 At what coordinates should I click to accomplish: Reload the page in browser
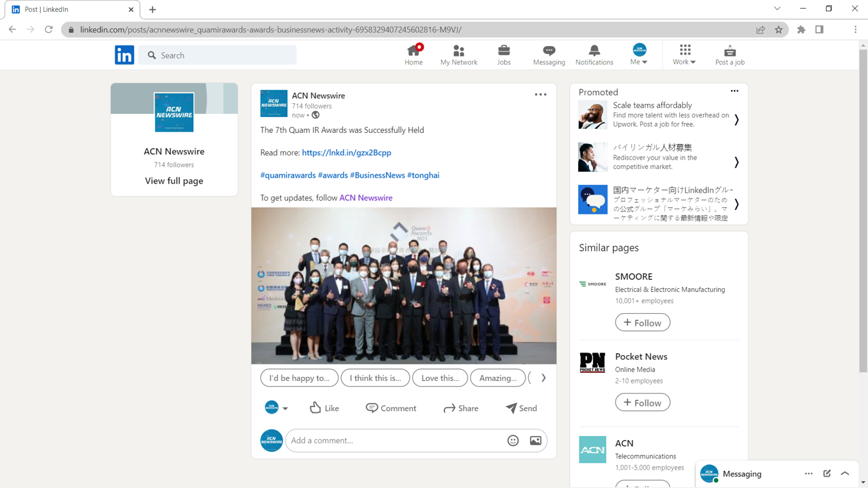click(x=49, y=30)
